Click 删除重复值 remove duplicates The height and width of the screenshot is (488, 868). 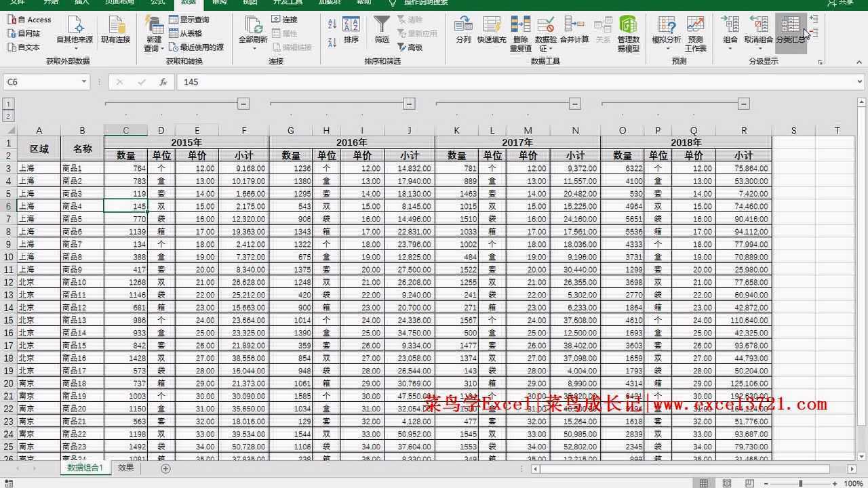[520, 34]
